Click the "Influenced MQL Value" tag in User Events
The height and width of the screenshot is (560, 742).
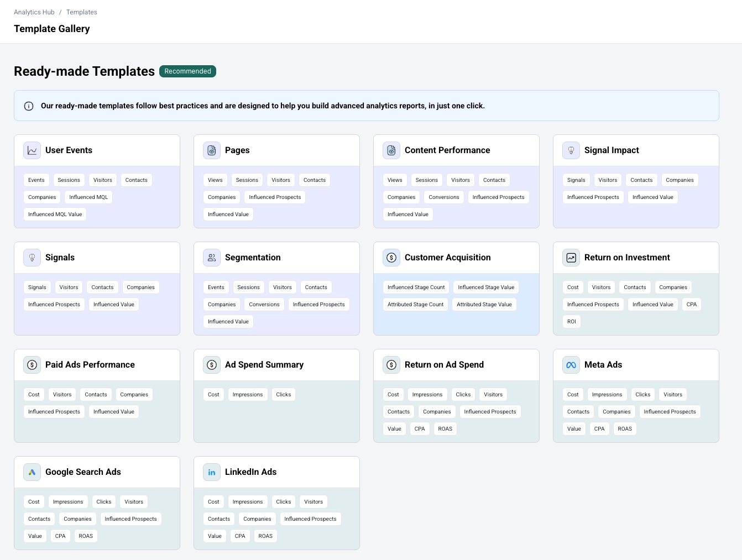[x=55, y=214]
